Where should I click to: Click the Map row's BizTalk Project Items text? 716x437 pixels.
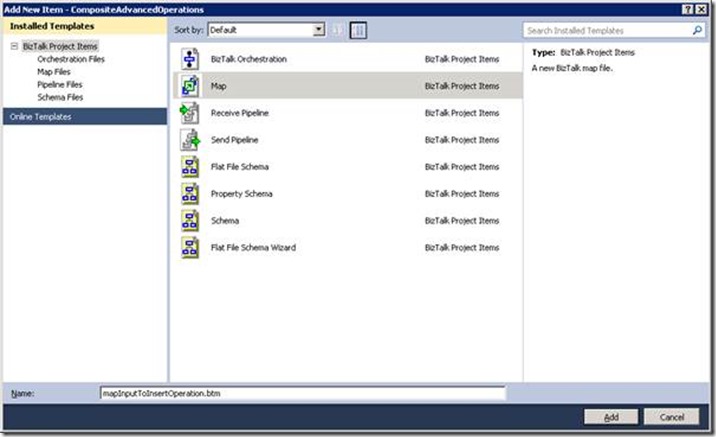tap(462, 86)
